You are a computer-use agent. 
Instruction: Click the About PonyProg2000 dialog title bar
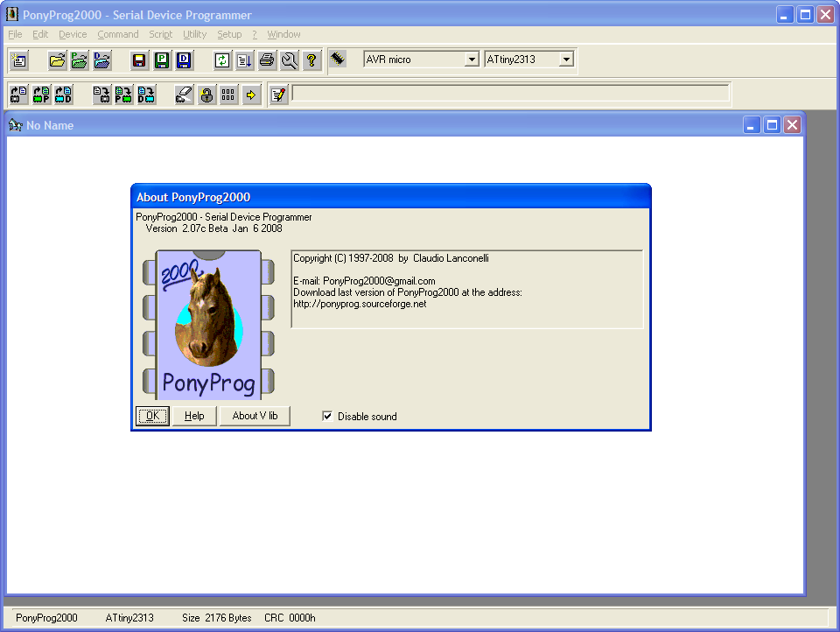point(391,197)
